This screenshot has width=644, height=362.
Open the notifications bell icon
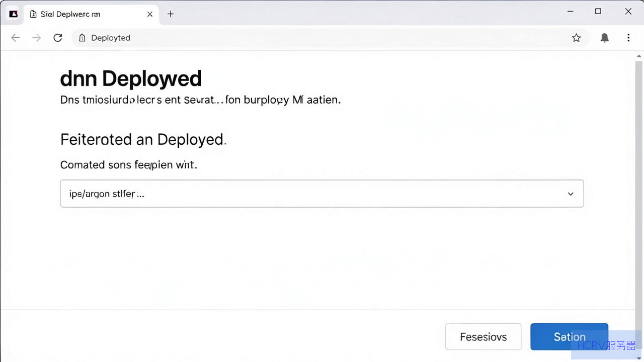pyautogui.click(x=605, y=38)
